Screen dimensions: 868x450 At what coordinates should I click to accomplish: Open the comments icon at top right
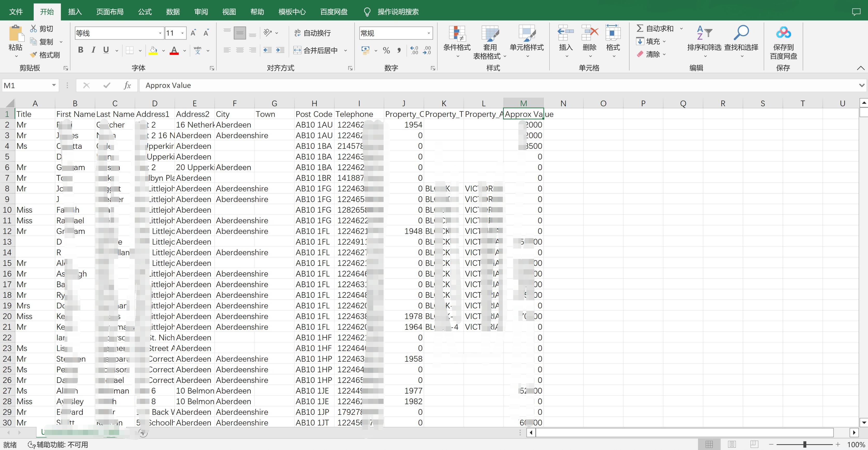tap(856, 12)
